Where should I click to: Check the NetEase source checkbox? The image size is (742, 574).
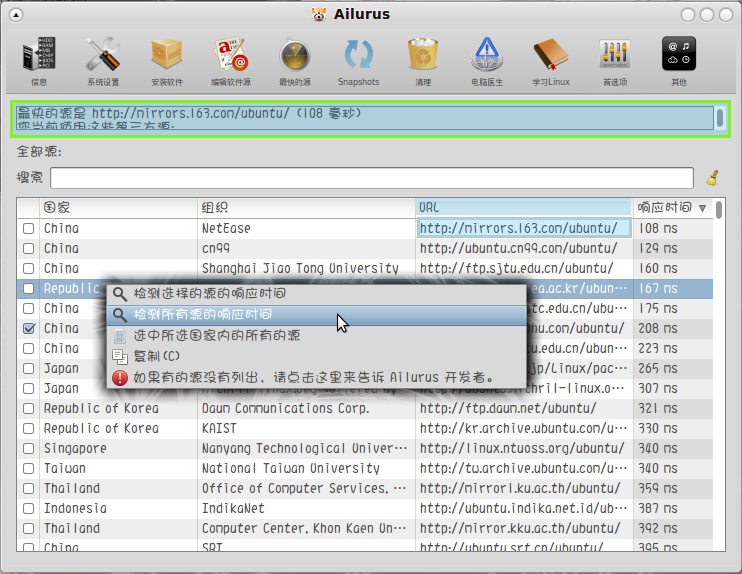28,229
